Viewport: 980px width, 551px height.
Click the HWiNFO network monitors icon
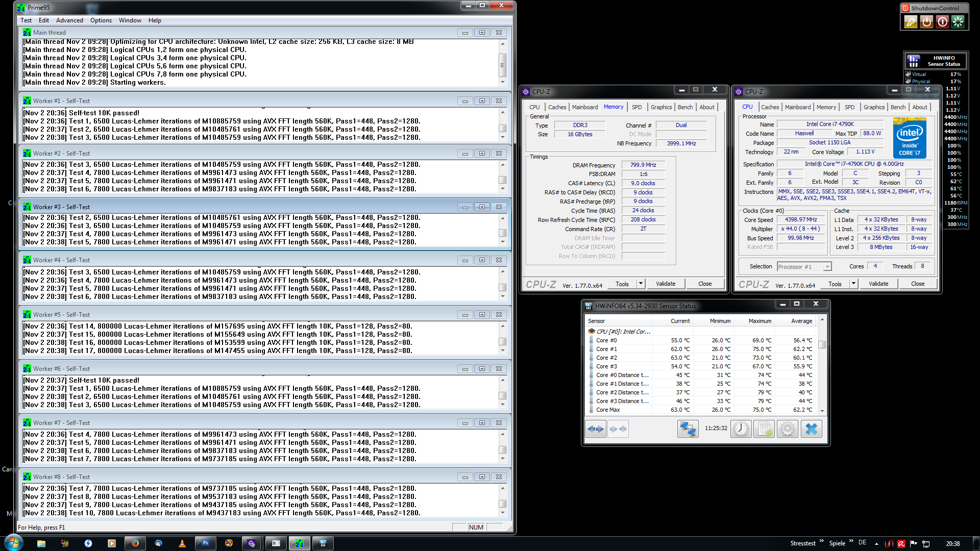(688, 429)
